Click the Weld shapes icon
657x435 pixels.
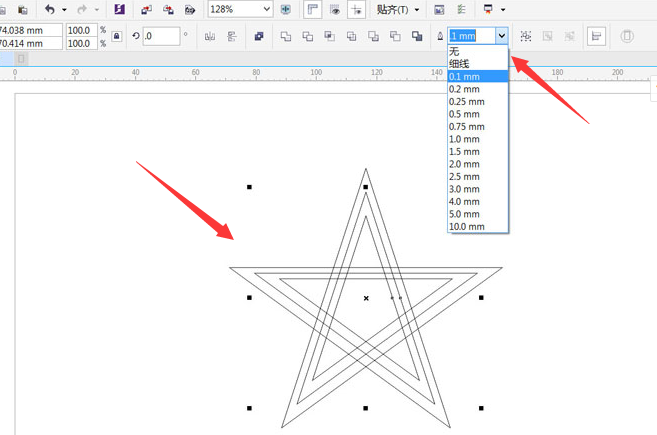pyautogui.click(x=285, y=36)
